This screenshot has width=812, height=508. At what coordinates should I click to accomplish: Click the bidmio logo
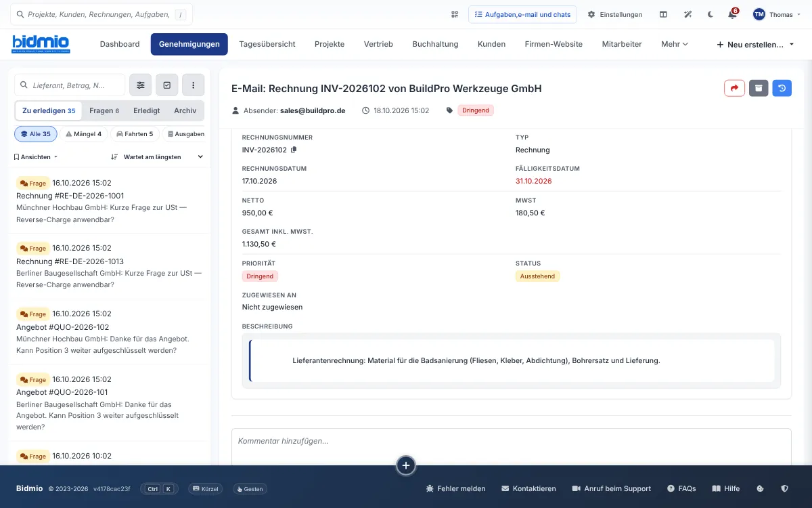[x=41, y=44]
